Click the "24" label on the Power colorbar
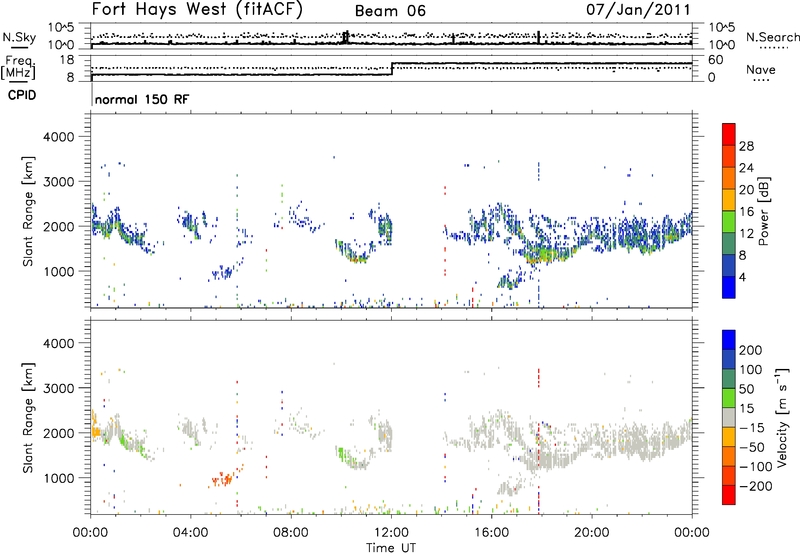This screenshot has width=800, height=554. (746, 168)
